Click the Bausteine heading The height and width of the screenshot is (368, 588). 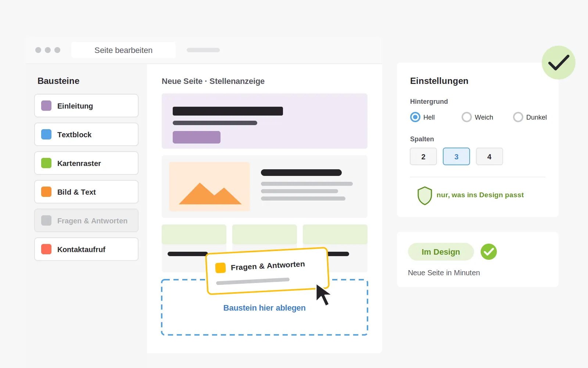pos(58,81)
